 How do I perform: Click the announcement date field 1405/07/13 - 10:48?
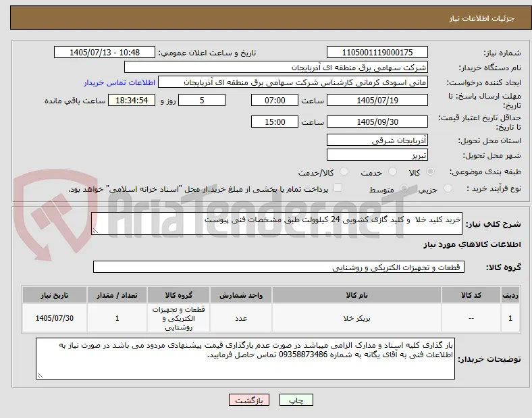tap(105, 52)
